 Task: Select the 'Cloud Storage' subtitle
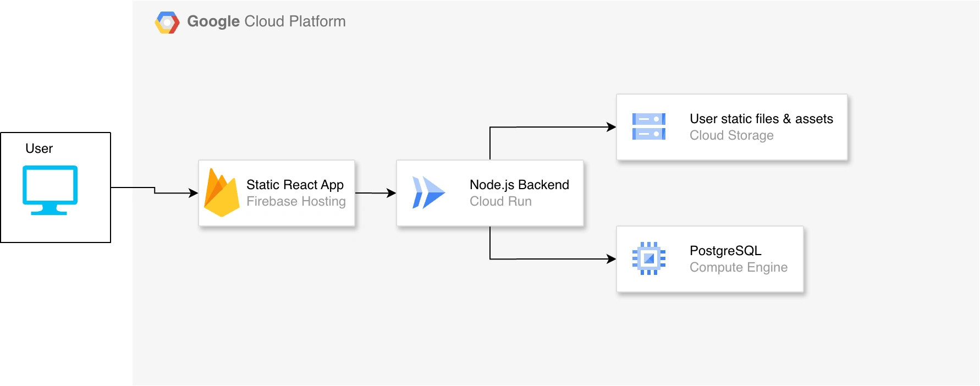pyautogui.click(x=731, y=135)
